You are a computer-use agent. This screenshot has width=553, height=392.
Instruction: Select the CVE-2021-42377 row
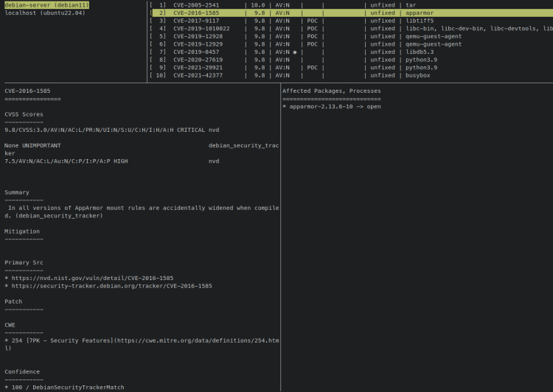(x=351, y=75)
